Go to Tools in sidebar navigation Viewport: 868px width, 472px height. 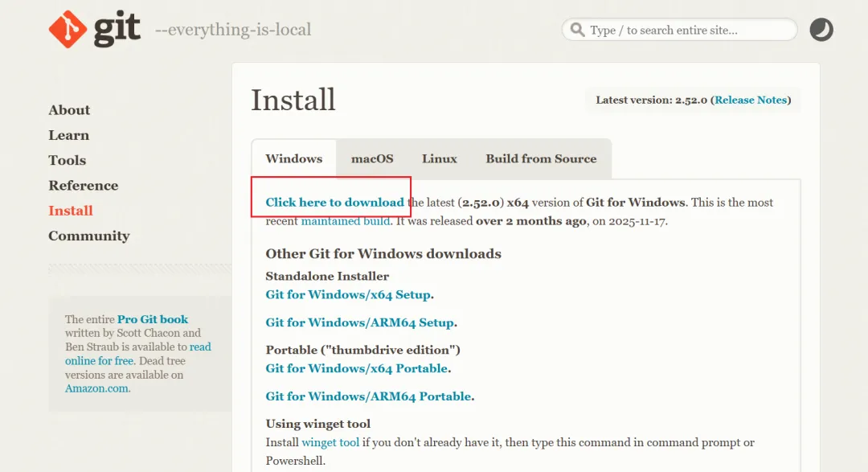click(67, 160)
